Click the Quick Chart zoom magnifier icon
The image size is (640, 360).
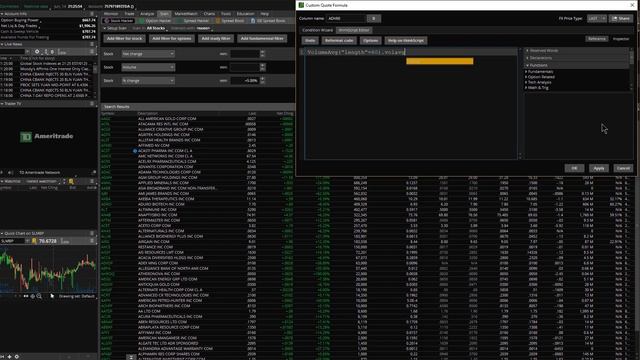pos(39,296)
